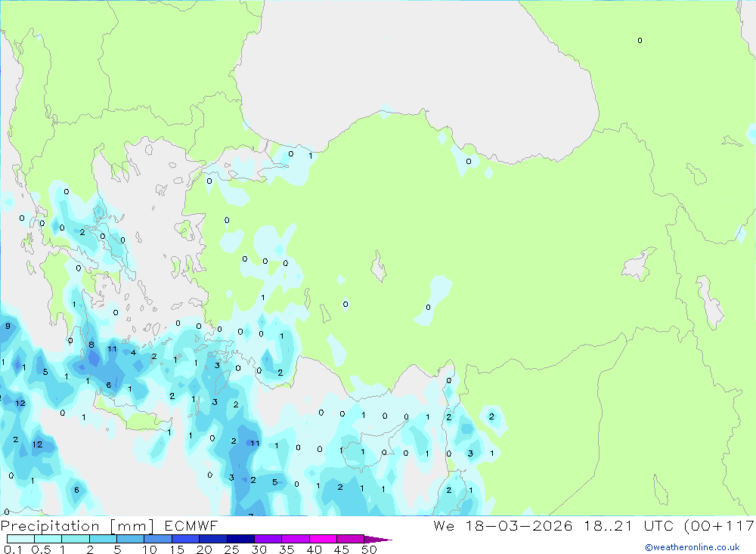
Task: Click the legend label 45
Action: pyautogui.click(x=342, y=549)
